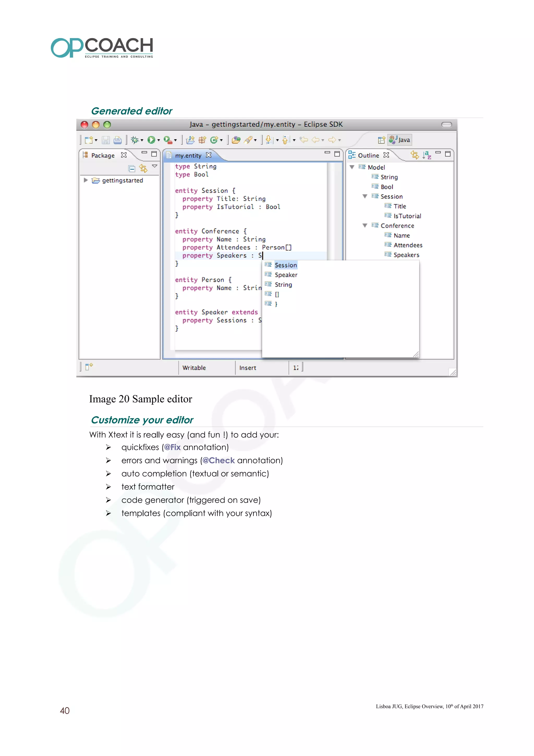The width and height of the screenshot is (534, 756).
Task: Close the Outline view tab
Action: coord(386,155)
